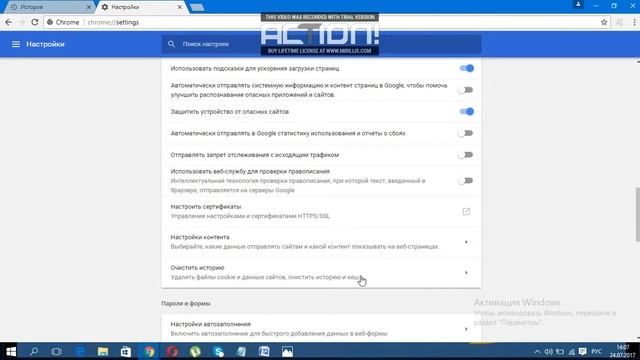Enable usage statistics and crash reports
The height and width of the screenshot is (360, 640).
pos(465,133)
